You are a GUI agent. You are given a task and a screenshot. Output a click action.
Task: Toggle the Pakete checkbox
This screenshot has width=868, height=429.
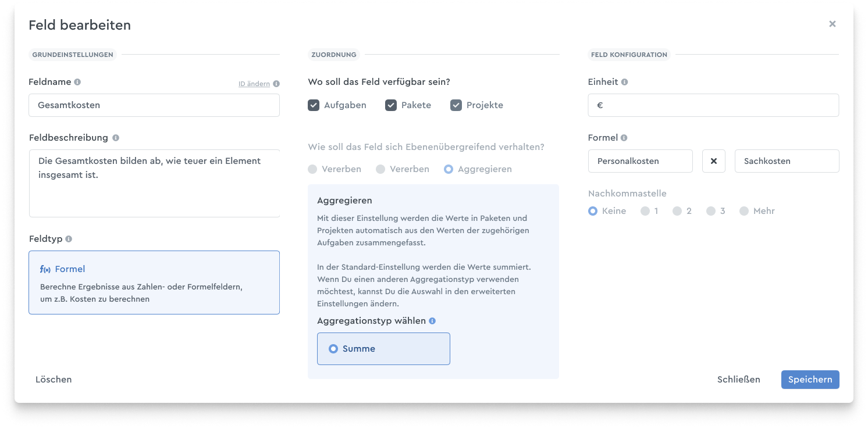tap(391, 105)
